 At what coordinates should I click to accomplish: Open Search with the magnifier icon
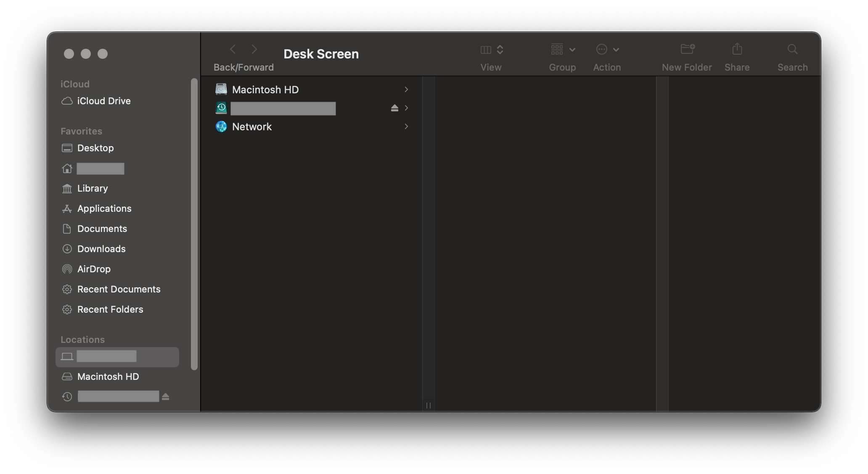click(792, 50)
